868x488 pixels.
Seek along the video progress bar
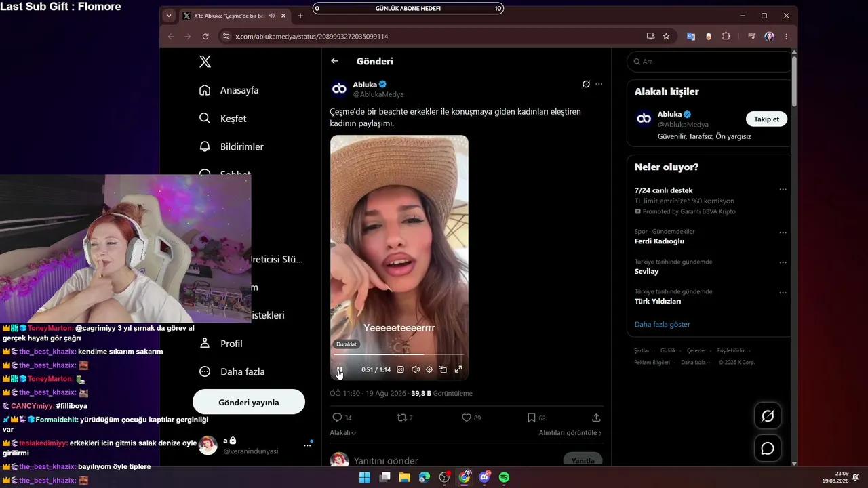click(x=399, y=354)
